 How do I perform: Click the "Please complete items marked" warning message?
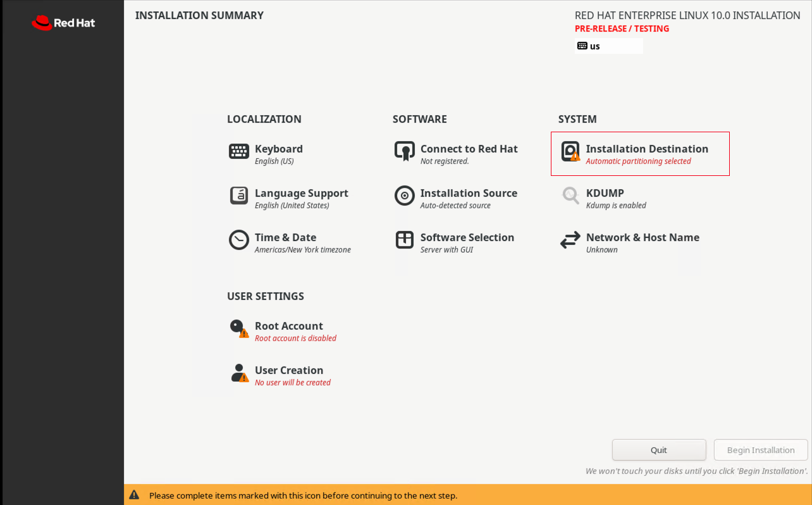[x=303, y=496]
